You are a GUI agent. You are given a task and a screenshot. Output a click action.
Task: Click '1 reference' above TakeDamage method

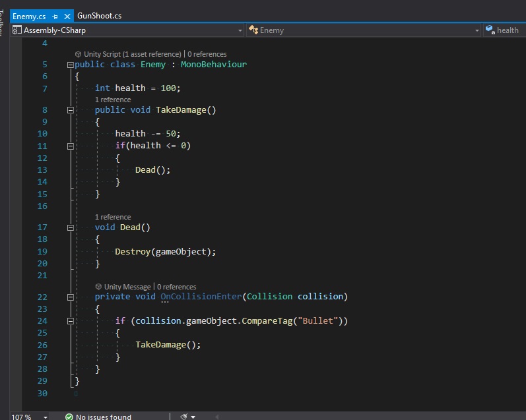click(113, 100)
